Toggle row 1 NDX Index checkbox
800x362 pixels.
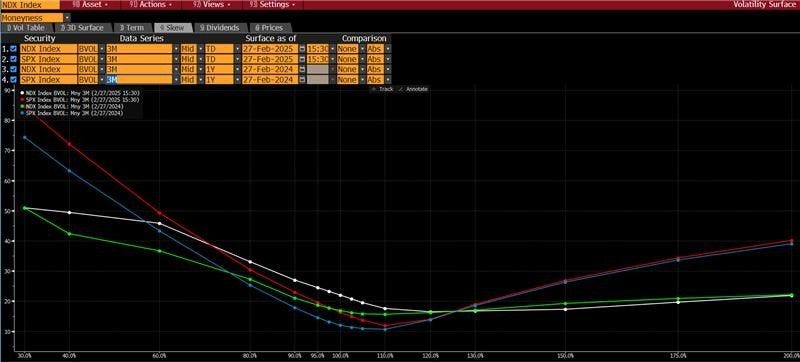coord(13,49)
